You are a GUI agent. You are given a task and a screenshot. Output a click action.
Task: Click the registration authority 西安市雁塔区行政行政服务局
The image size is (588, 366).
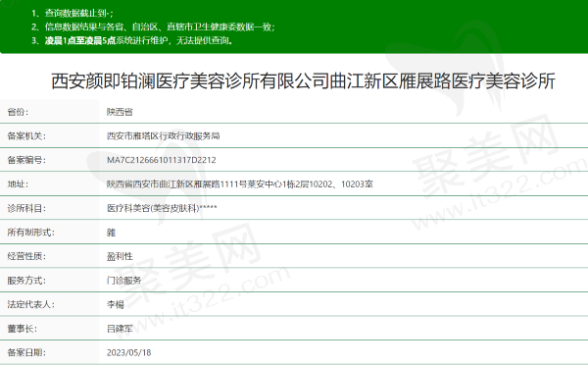[163, 135]
